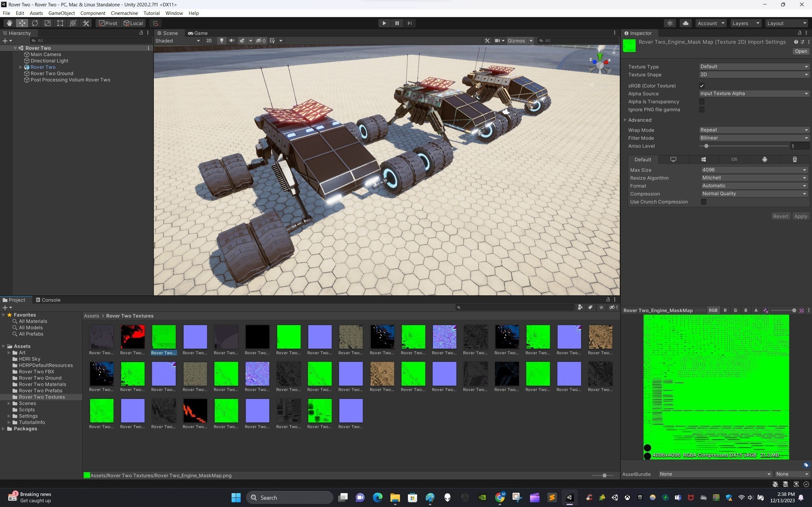Enable Alpha Is Transparency checkbox
The height and width of the screenshot is (507, 812).
coord(702,102)
